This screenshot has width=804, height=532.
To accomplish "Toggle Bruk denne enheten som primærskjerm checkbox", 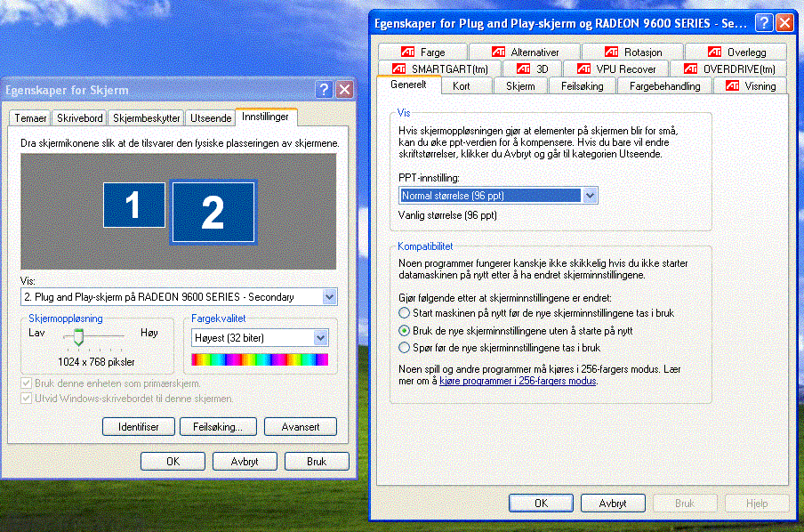I will [x=26, y=383].
